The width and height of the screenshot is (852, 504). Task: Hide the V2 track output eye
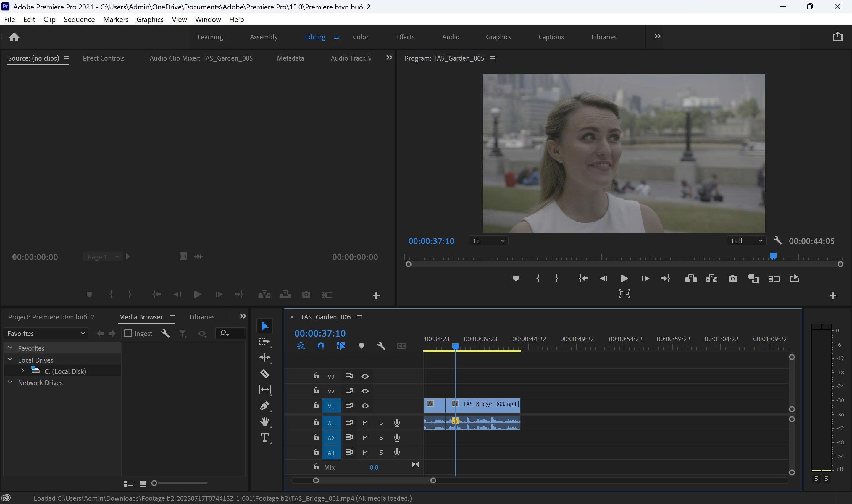[365, 391]
